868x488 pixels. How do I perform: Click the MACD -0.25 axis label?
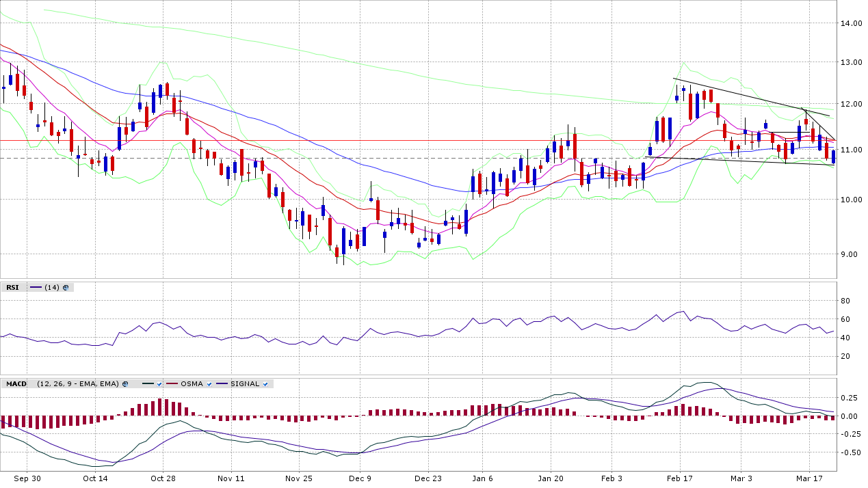click(x=850, y=435)
